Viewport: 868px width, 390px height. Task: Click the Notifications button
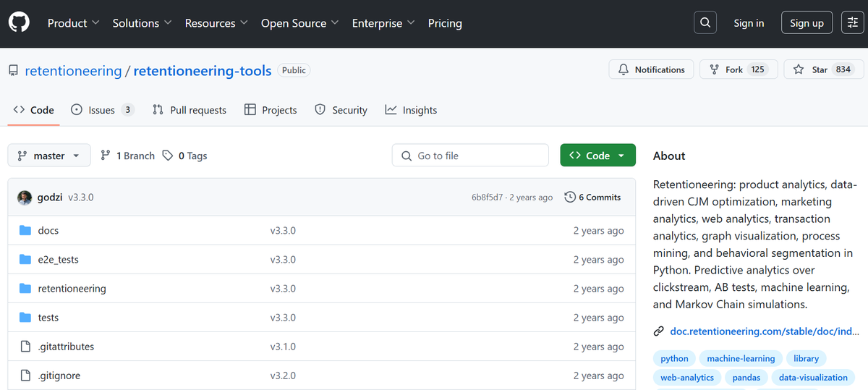click(x=651, y=69)
